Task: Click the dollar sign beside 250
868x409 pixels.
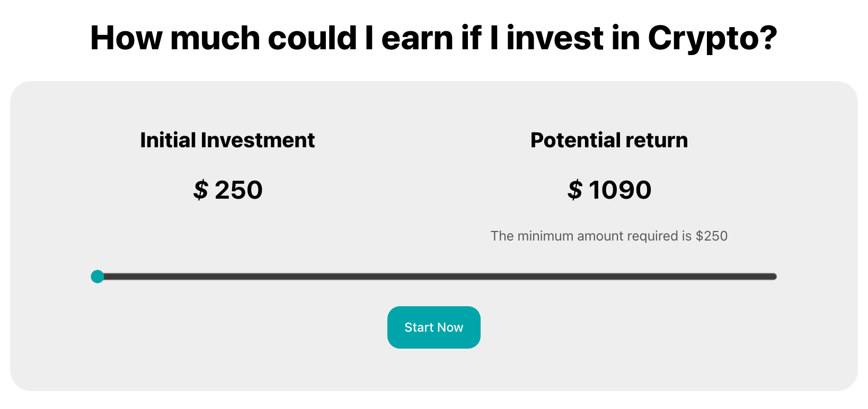Action: tap(201, 190)
